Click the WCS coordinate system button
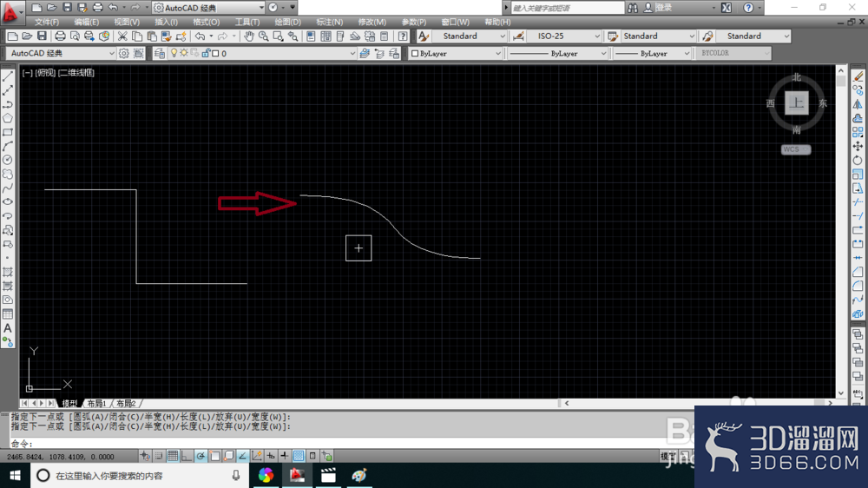868x488 pixels. click(795, 149)
